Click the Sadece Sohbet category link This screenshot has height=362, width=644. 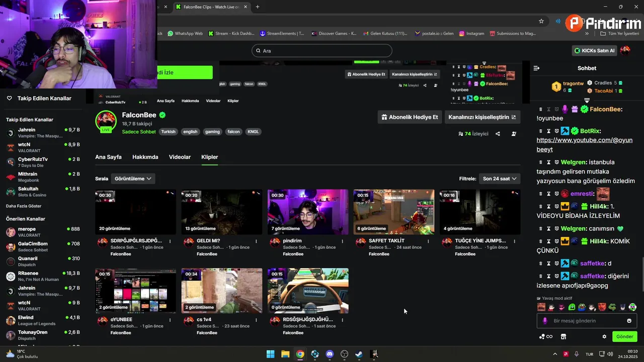[x=139, y=132]
